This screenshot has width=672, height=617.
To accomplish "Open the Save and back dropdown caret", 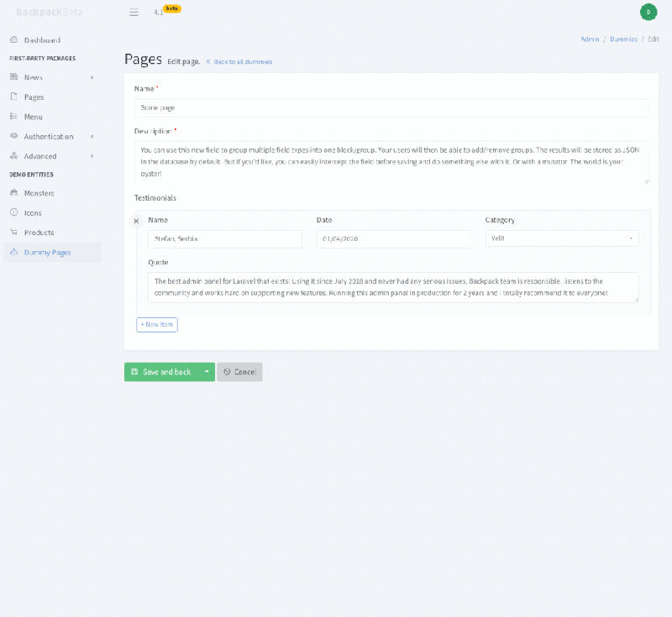I will coord(206,370).
